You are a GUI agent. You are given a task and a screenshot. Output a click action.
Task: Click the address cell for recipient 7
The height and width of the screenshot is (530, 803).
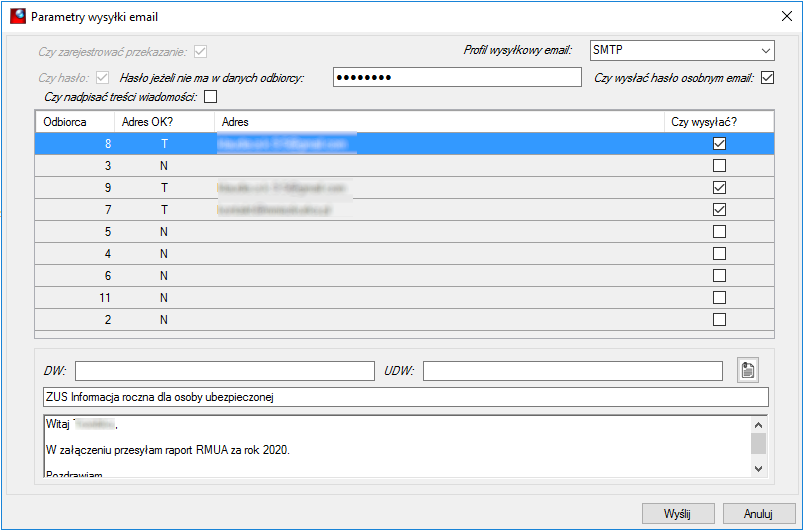pyautogui.click(x=439, y=210)
